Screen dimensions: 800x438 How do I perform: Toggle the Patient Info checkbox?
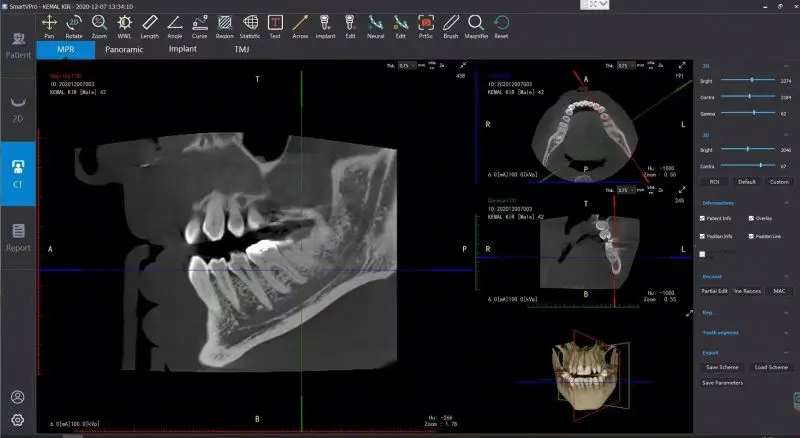tap(703, 218)
